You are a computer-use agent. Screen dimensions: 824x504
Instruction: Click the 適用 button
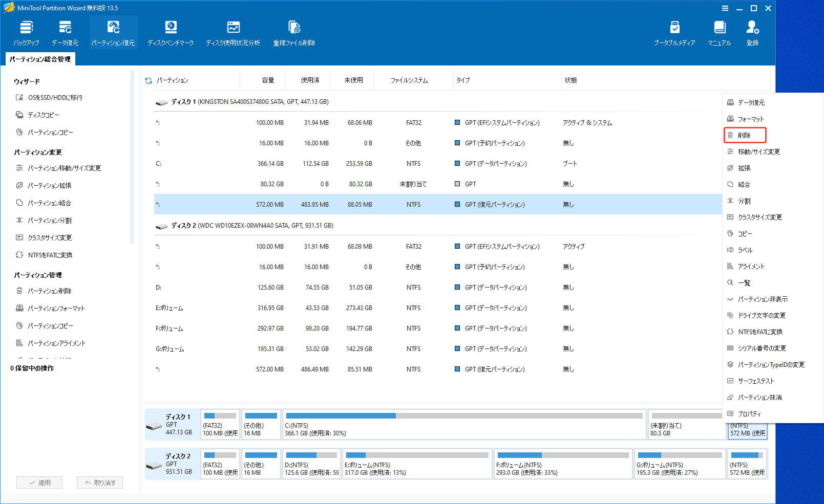[39, 482]
